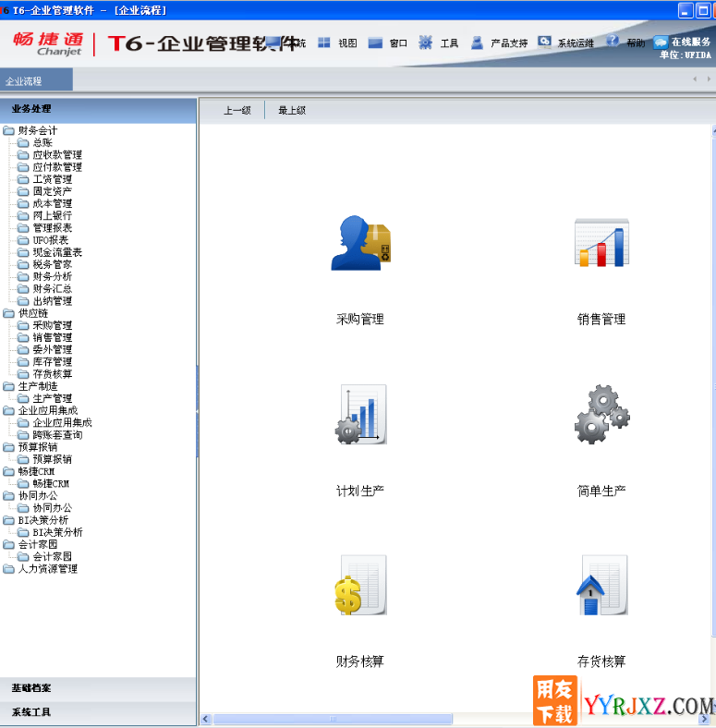Open the 采购管理 purchasing icon

361,243
